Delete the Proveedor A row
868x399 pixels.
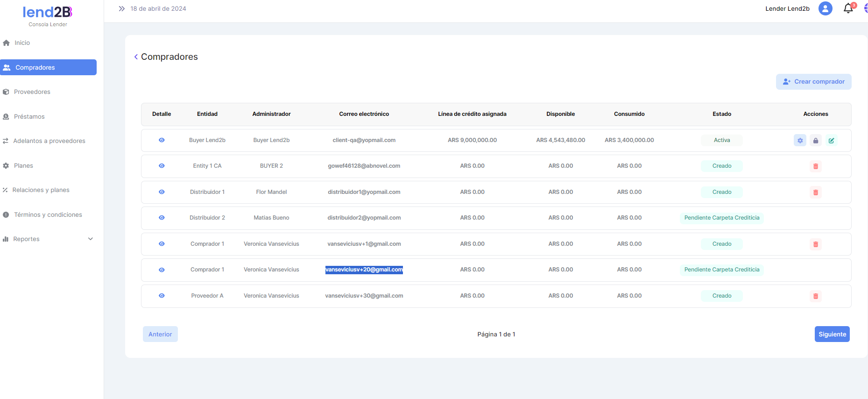[x=816, y=296]
